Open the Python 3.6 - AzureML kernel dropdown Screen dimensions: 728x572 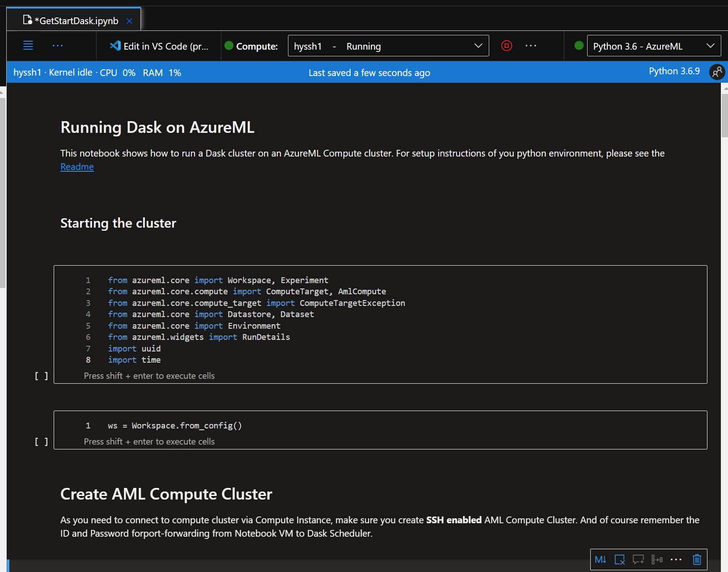[x=654, y=46]
